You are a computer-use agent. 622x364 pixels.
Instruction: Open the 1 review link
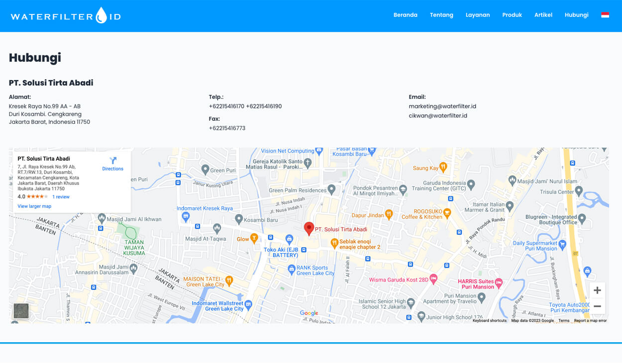coord(61,197)
